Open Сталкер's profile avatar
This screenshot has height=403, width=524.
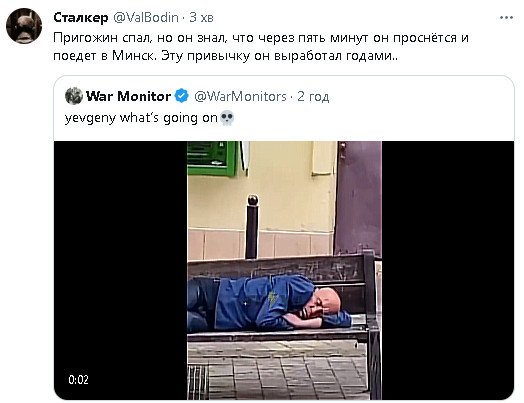pos(24,26)
